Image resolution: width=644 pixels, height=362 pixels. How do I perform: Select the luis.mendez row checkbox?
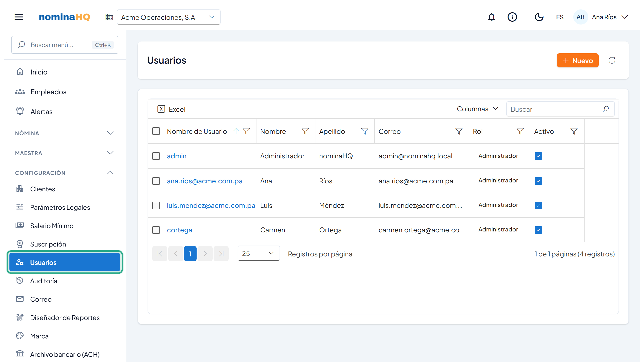click(x=156, y=206)
